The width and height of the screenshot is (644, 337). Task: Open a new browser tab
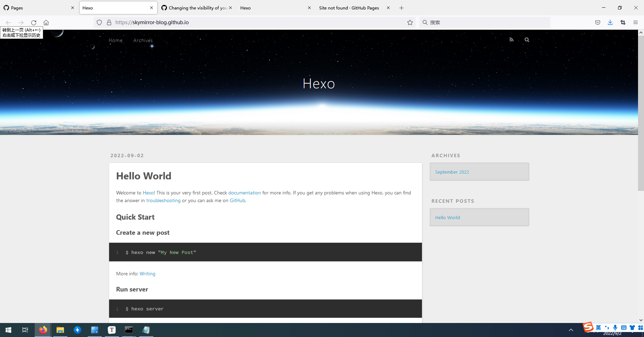click(402, 8)
